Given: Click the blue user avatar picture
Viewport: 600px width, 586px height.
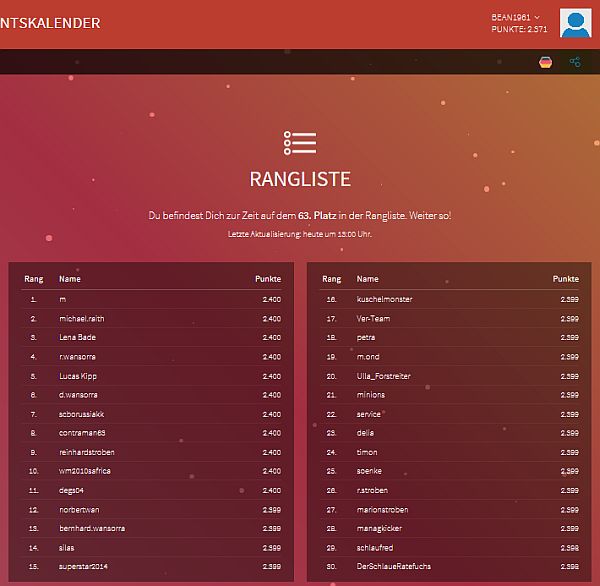Looking at the screenshot, I should pyautogui.click(x=575, y=23).
